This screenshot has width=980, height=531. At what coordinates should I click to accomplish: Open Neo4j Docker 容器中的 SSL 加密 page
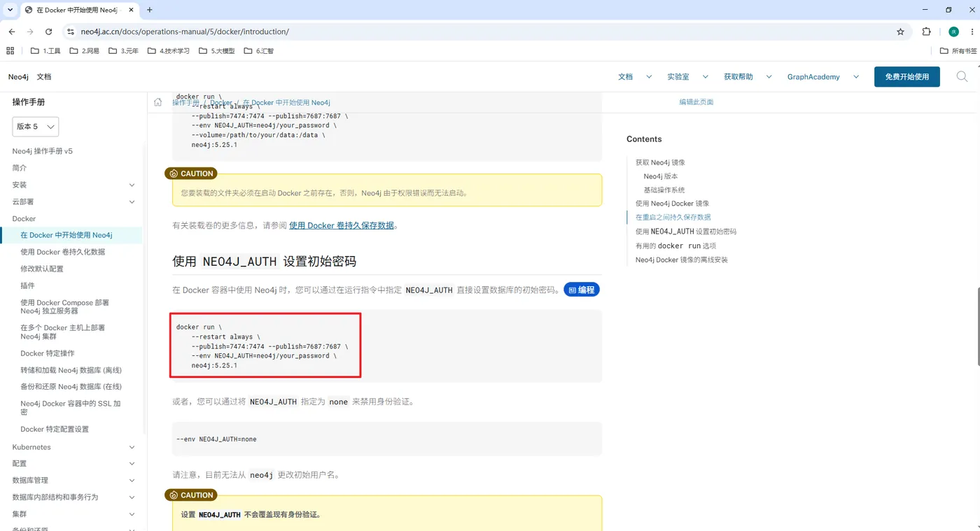[71, 408]
